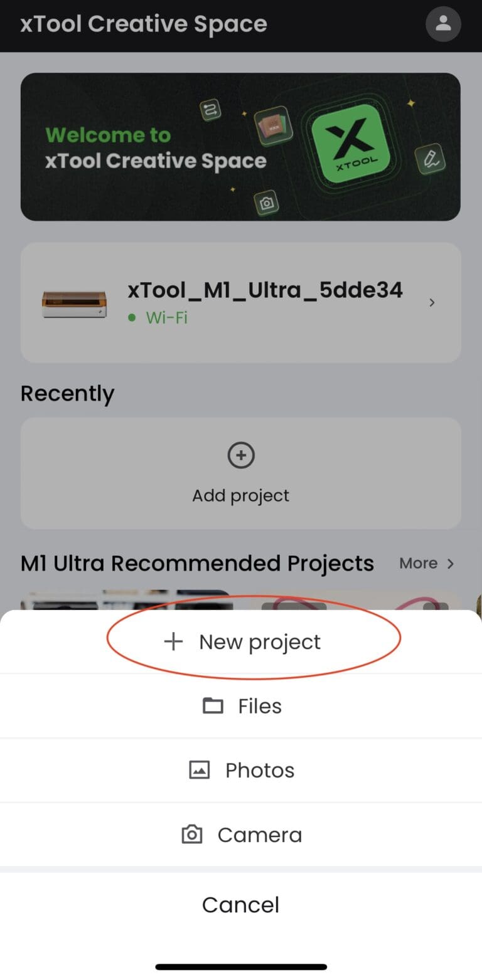Select New project from the sheet
Viewport: 482px width, 980px height.
point(260,641)
